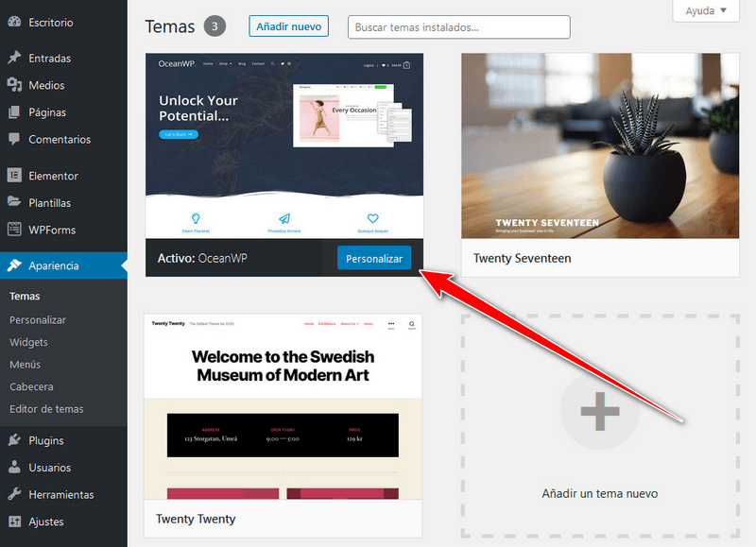Click the Comentarios speech bubble icon
Screen dimensions: 756x547
click(x=14, y=139)
